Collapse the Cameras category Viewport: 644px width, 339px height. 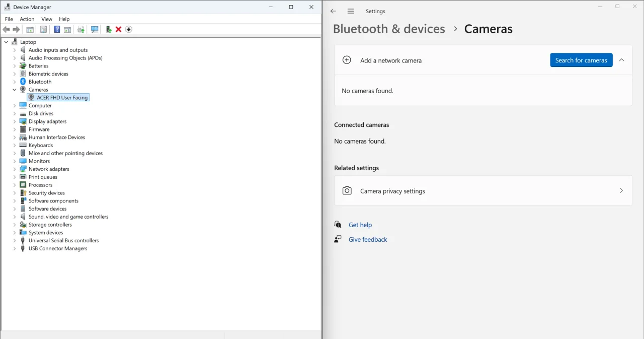(15, 90)
